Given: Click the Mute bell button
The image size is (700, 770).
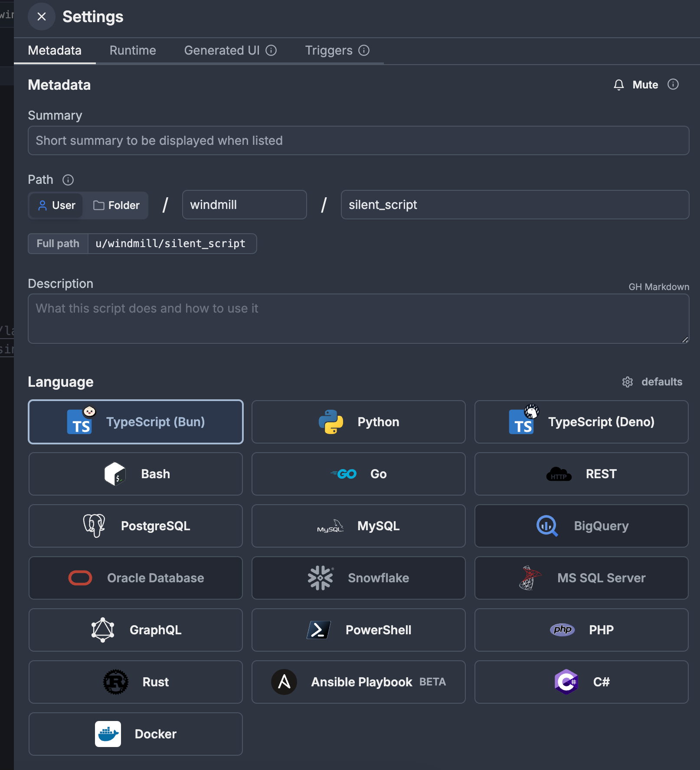Looking at the screenshot, I should click(635, 85).
